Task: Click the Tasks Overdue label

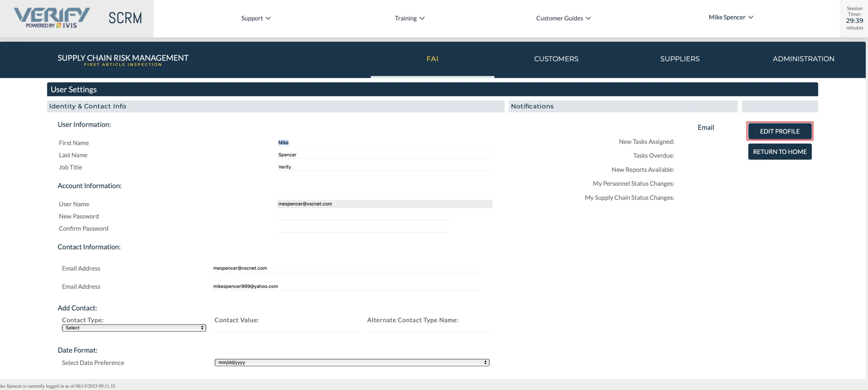Action: coord(653,156)
